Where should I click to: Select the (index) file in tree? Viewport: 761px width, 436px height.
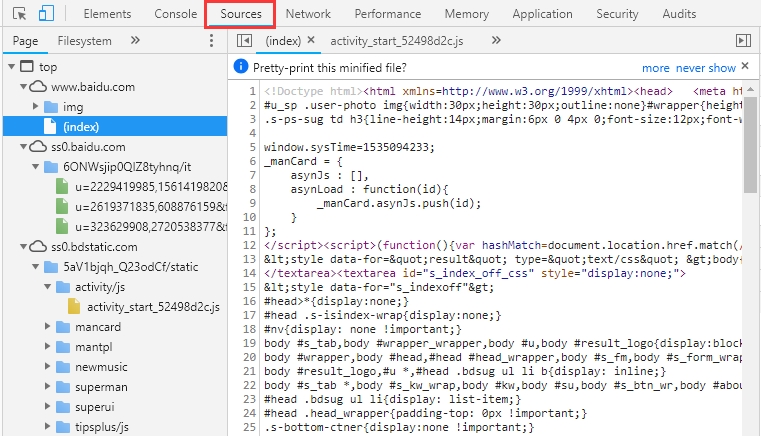click(x=80, y=127)
